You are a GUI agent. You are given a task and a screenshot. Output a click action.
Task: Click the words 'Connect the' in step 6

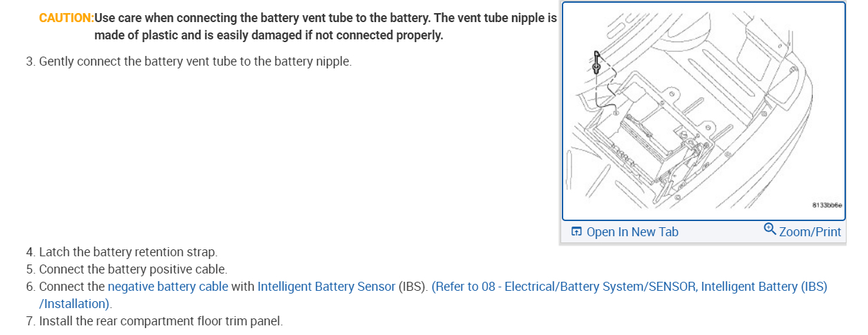pos(73,286)
